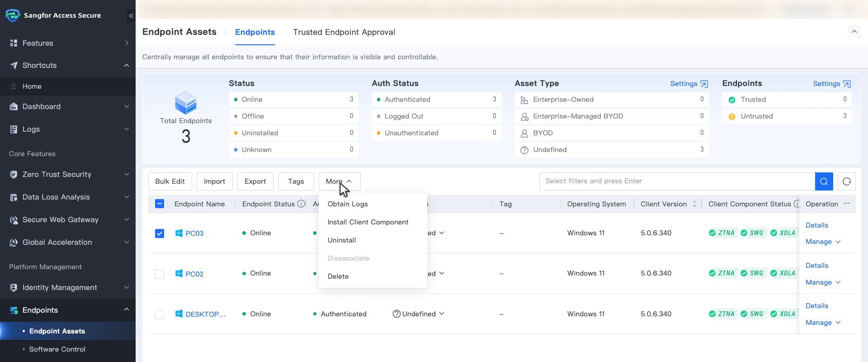Check the DESKTOP row checkbox
The image size is (868, 362).
(160, 314)
